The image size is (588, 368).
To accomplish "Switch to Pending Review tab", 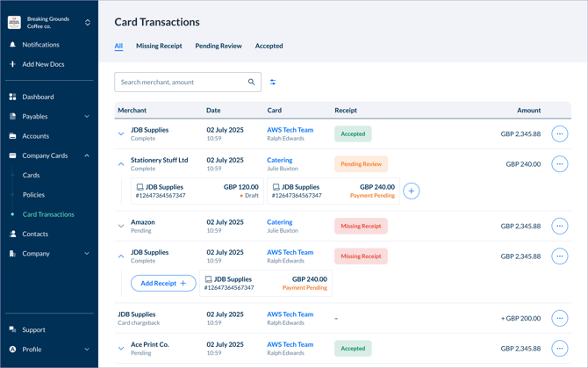I will pyautogui.click(x=219, y=46).
